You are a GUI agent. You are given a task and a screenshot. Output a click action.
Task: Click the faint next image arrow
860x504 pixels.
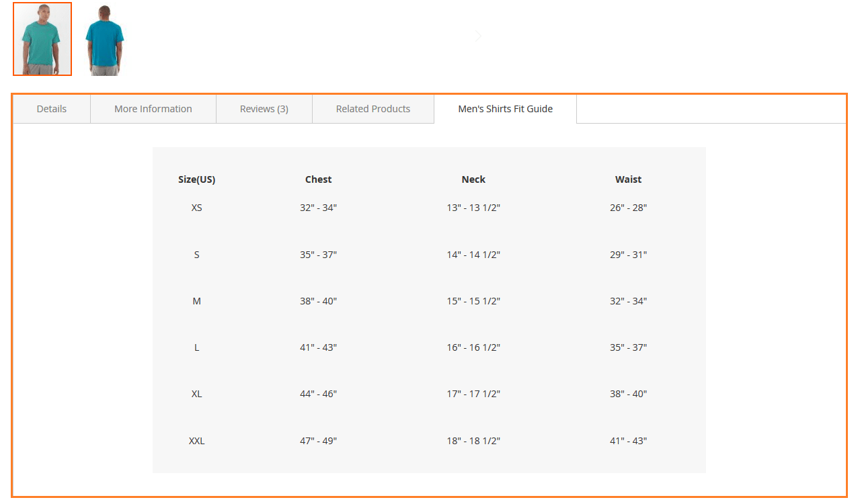coord(478,36)
